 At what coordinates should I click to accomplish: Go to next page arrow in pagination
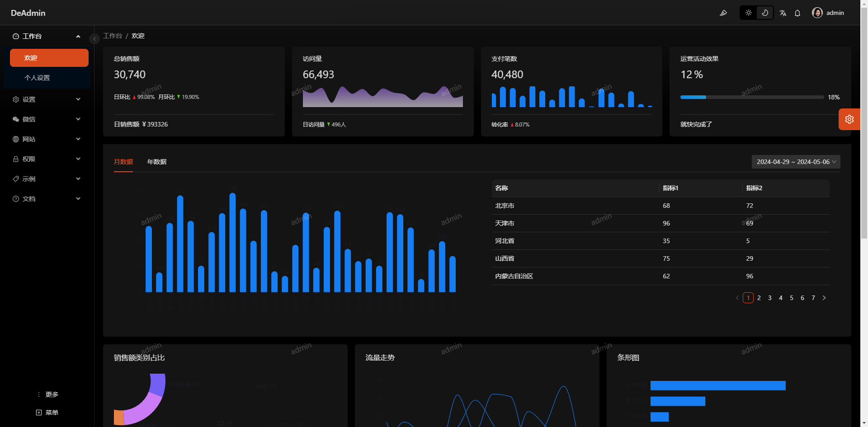[824, 298]
